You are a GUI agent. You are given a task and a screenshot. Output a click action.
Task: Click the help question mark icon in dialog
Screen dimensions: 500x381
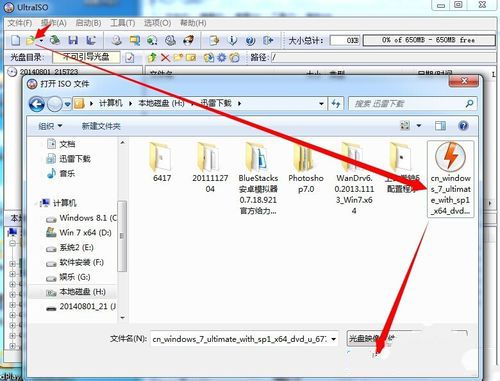pos(463,126)
